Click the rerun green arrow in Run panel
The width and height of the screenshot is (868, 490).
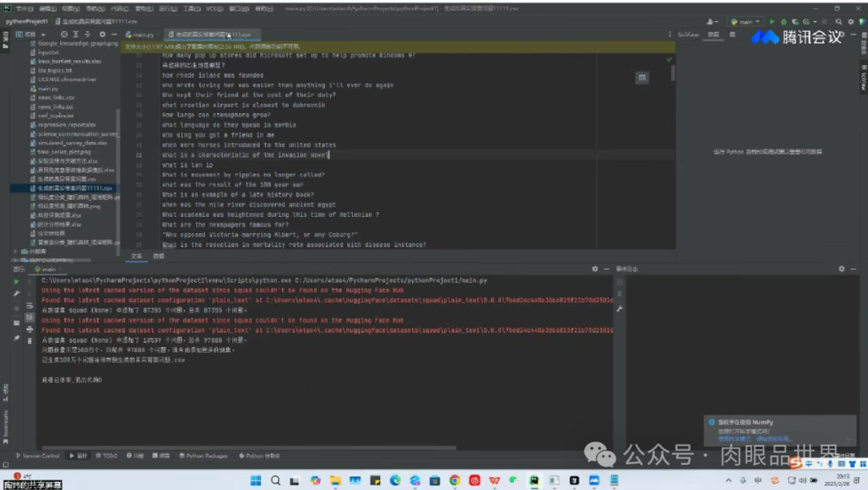(x=17, y=281)
